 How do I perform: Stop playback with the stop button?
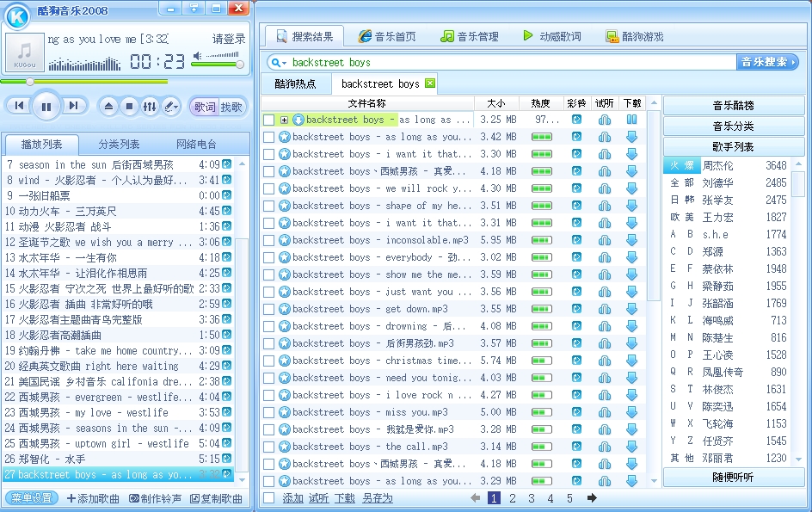point(129,107)
